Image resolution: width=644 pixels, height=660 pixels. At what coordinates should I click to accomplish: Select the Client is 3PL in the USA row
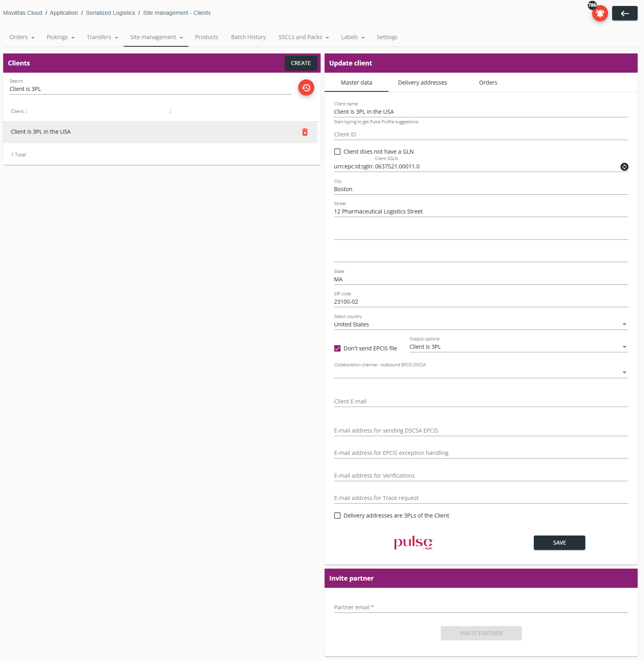[160, 132]
